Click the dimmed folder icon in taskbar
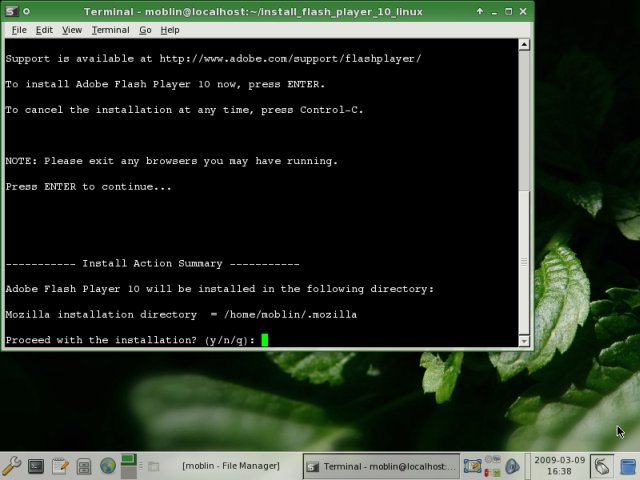Image resolution: width=640 pixels, height=480 pixels. coord(153,466)
